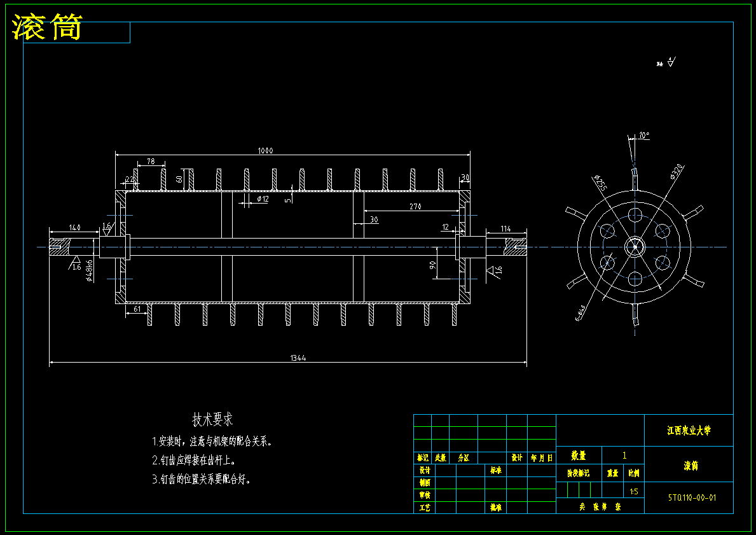Select 江西农业大学 in the title block
The width and height of the screenshot is (756, 535).
(x=689, y=430)
